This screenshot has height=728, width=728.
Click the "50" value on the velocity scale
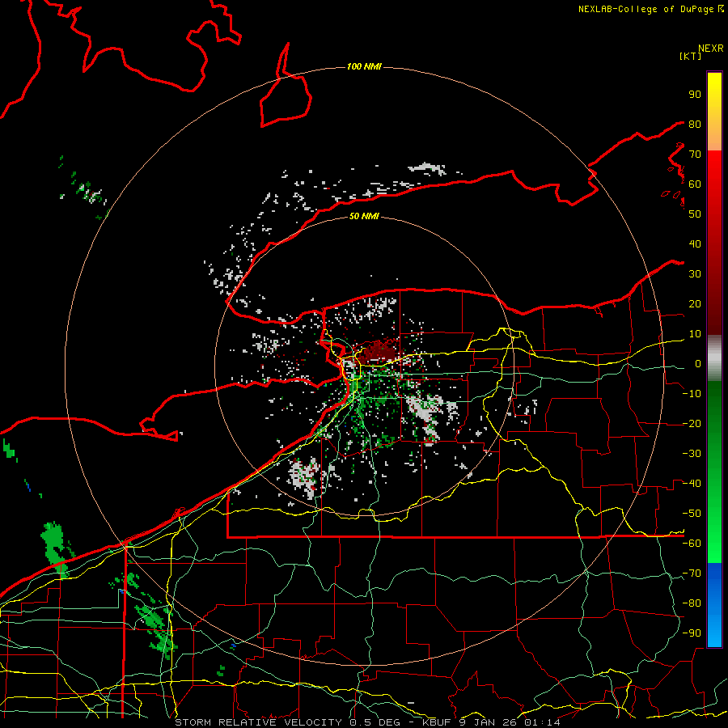[695, 214]
